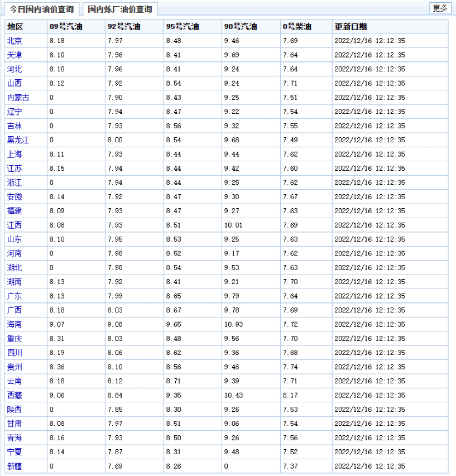456x476 pixels.
Task: Click the 更新日期 column header
Action: coord(351,27)
